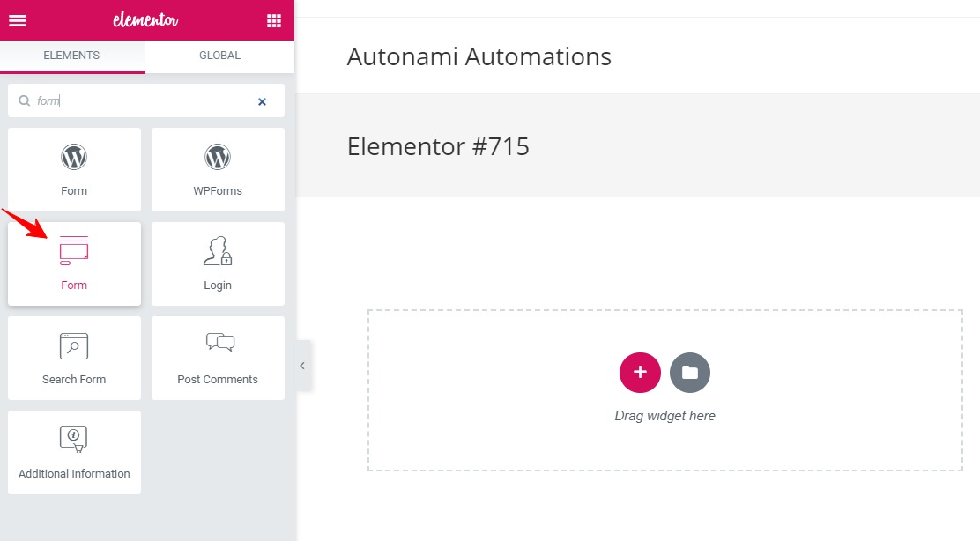Open template library with the folder button

click(689, 373)
